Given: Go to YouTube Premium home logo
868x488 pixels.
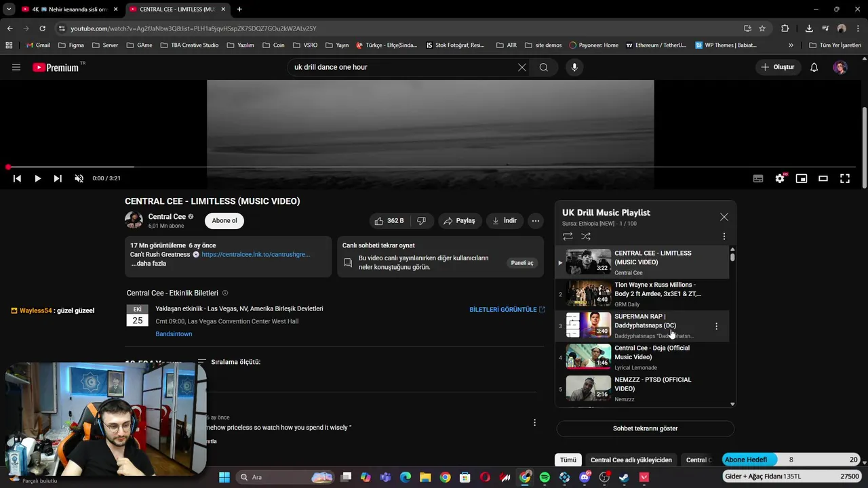Looking at the screenshot, I should coord(56,67).
